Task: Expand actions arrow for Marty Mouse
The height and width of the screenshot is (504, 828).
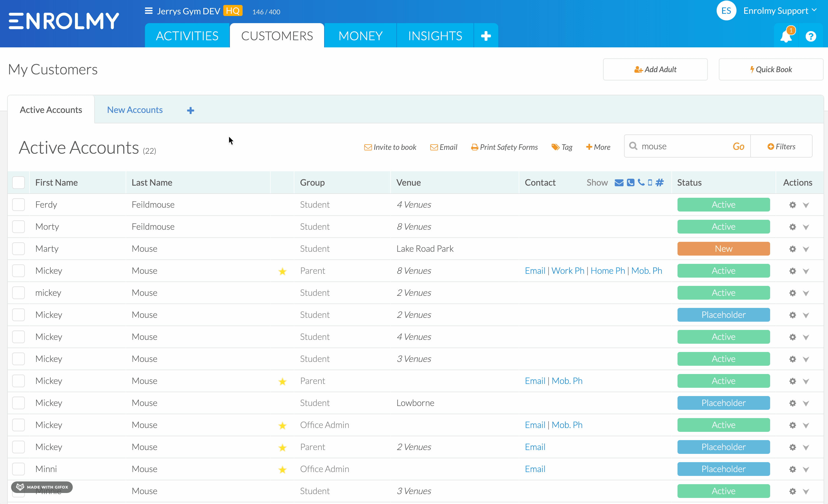Action: click(806, 249)
